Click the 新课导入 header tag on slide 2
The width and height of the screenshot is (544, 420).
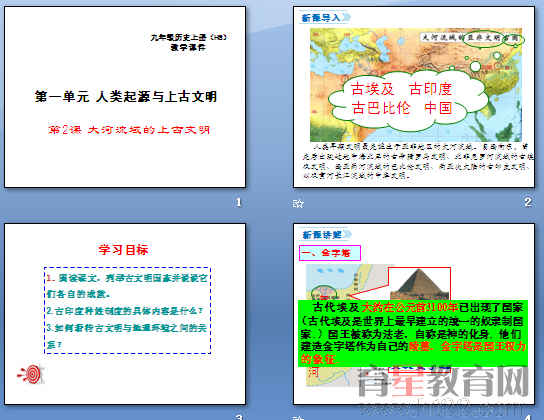324,17
